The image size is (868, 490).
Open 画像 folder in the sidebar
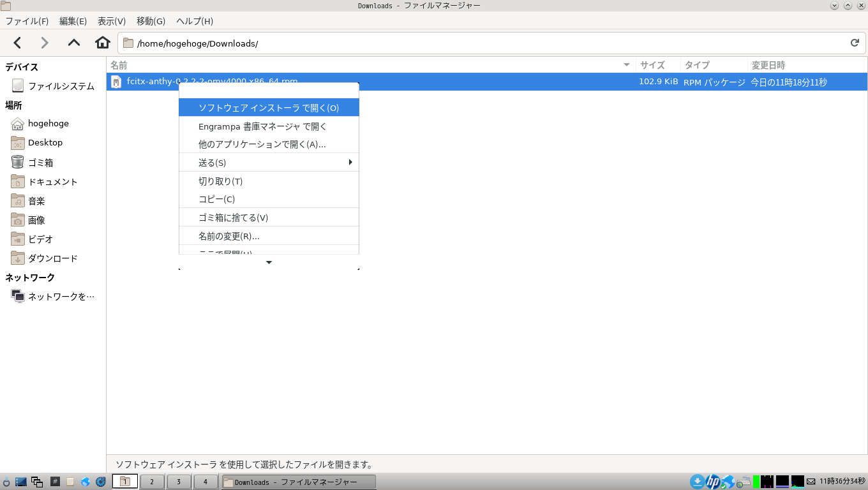click(28, 220)
